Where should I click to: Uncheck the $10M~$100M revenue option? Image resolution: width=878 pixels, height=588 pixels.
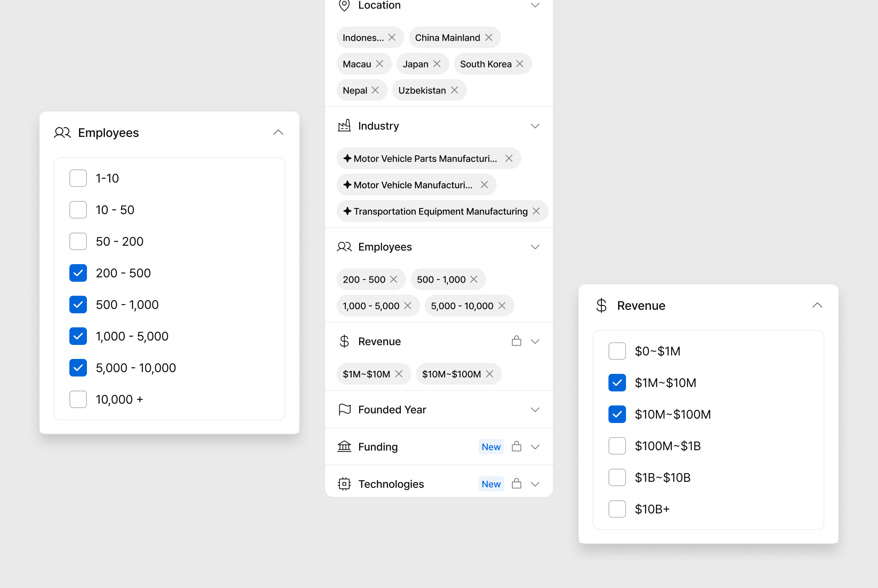pyautogui.click(x=617, y=414)
